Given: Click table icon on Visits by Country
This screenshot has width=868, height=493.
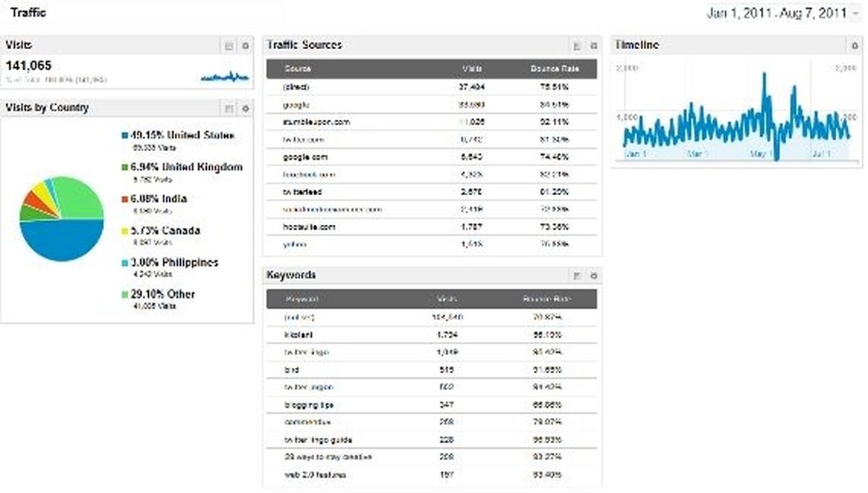Looking at the screenshot, I should click(x=229, y=108).
